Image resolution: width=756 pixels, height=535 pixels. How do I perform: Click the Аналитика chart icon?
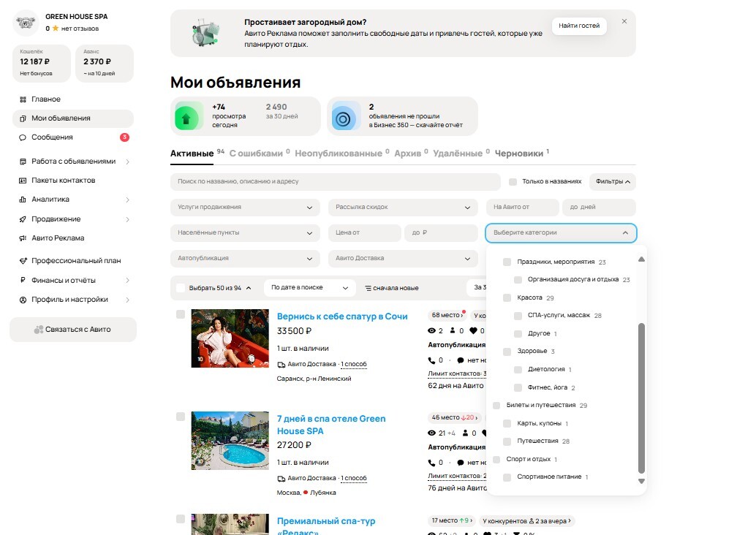click(23, 200)
